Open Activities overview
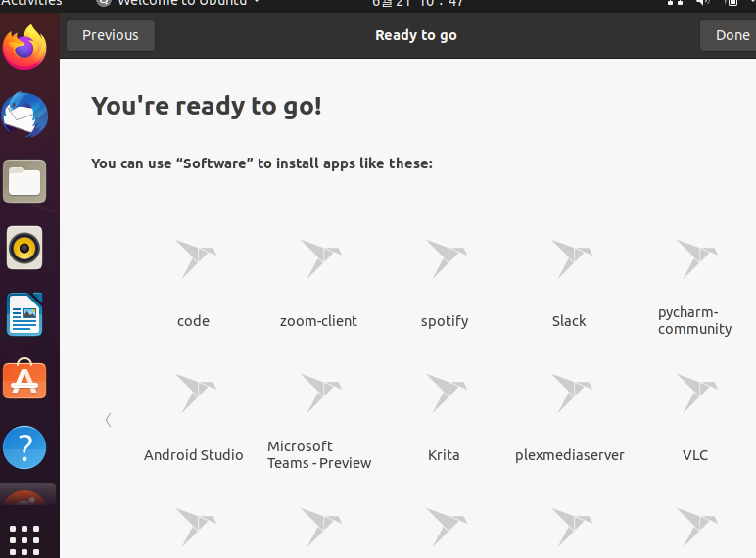Image resolution: width=756 pixels, height=558 pixels. click(x=31, y=3)
